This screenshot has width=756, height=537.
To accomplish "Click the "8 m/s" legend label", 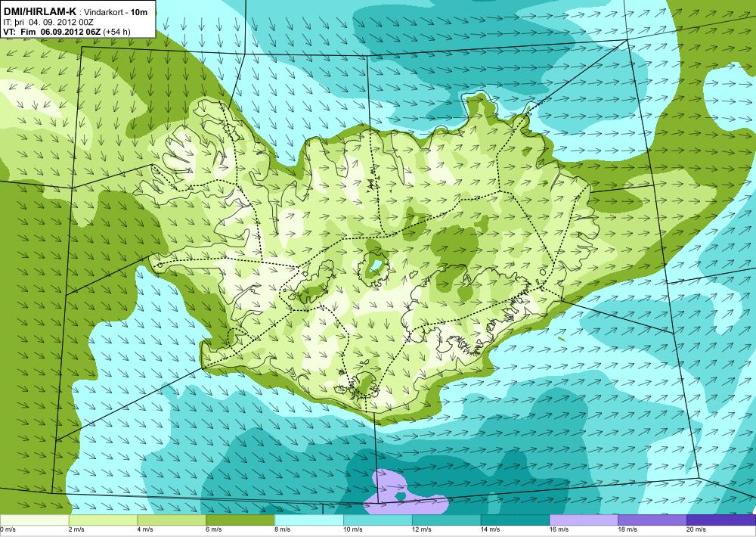I will [282, 529].
